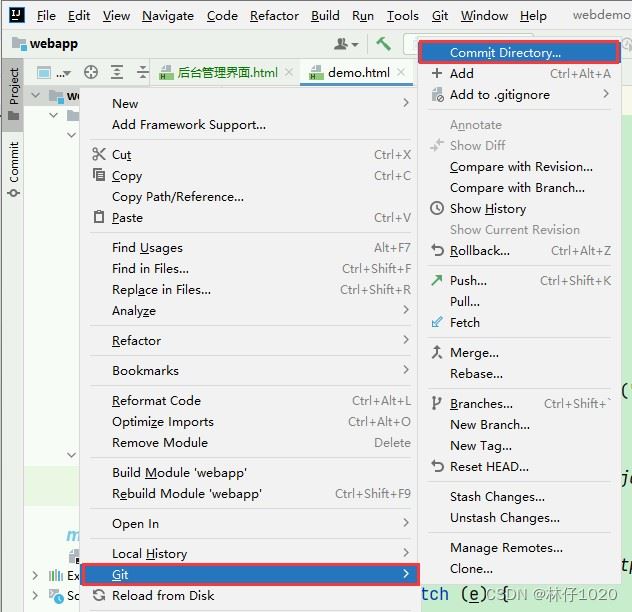Click the Code With Me user icon
This screenshot has height=612, width=632.
(346, 44)
